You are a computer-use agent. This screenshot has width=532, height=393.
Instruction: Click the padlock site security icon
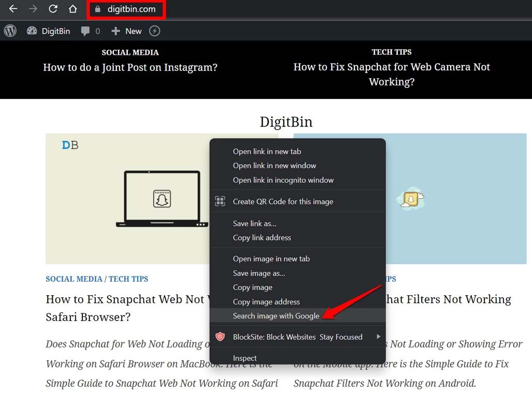tap(97, 9)
